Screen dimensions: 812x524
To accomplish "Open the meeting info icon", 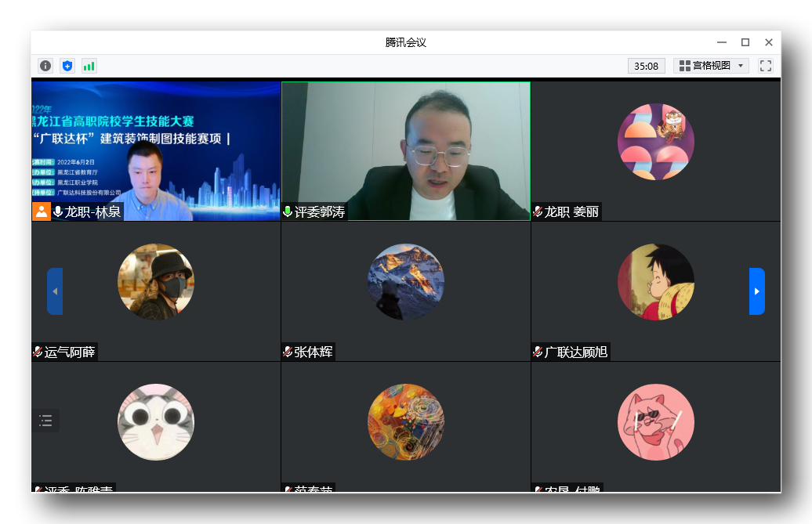I will 45,66.
